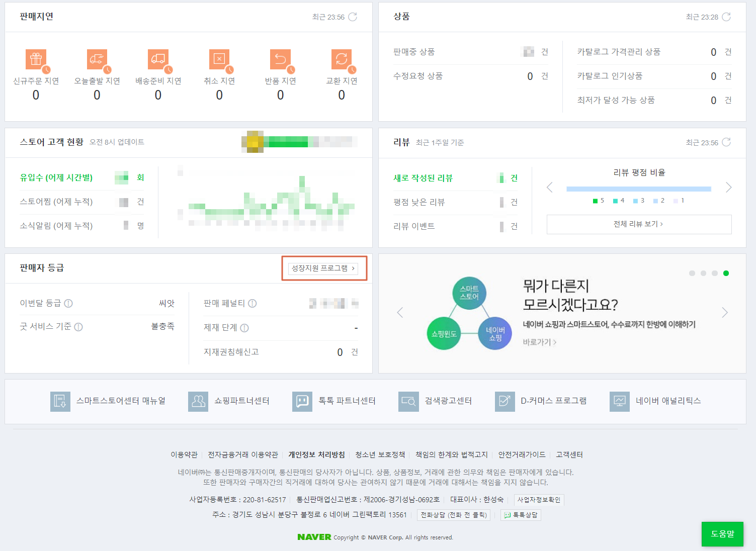Click 판매중 상품 row
The width and height of the screenshot is (756, 551).
tap(471, 52)
